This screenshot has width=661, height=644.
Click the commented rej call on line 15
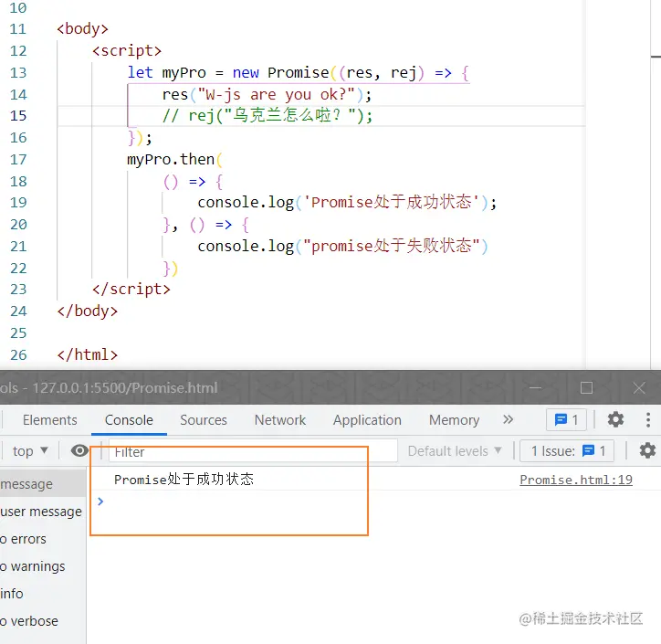click(x=268, y=116)
